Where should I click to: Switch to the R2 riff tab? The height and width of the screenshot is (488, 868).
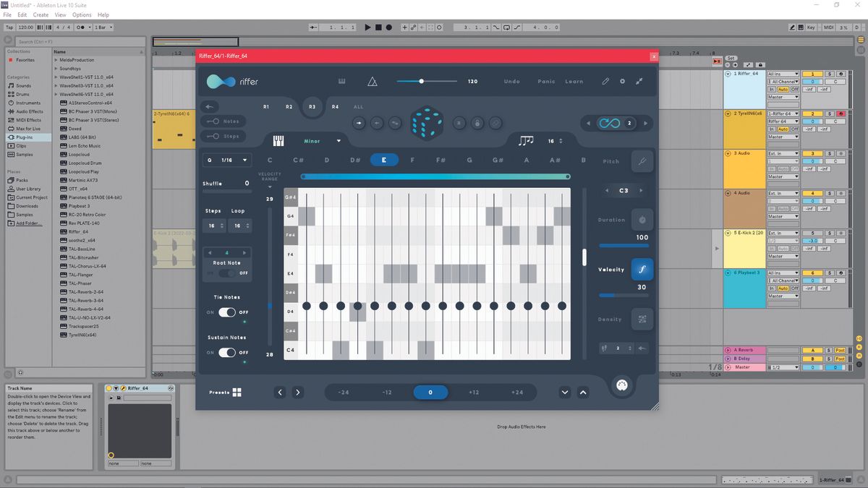pos(289,106)
